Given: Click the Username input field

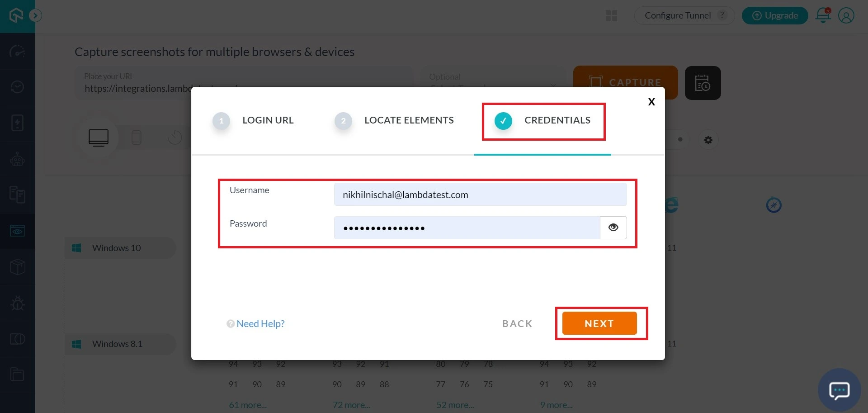Looking at the screenshot, I should click(480, 195).
